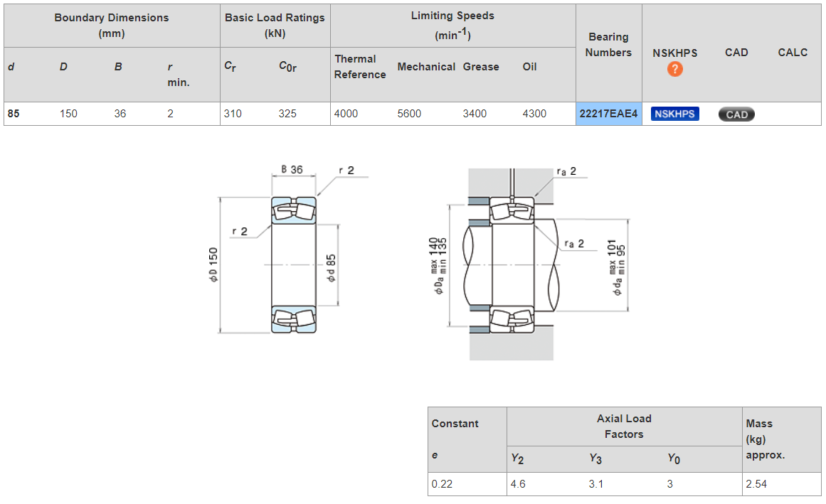
Task: Select bearing number 22217EAE4
Action: tap(608, 114)
